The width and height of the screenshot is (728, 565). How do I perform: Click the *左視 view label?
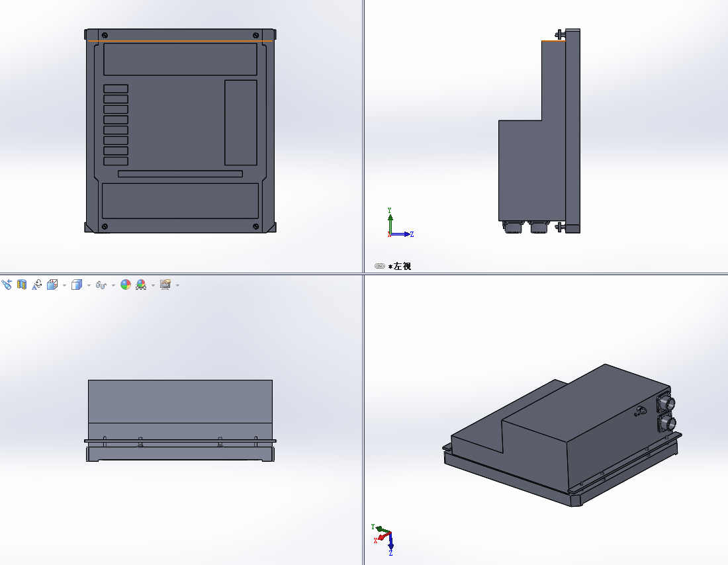pos(400,266)
